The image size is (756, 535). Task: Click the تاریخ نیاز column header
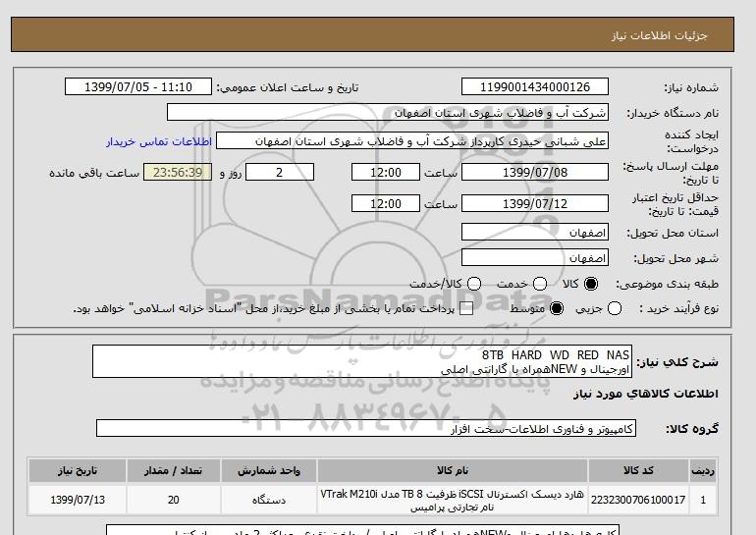point(78,470)
